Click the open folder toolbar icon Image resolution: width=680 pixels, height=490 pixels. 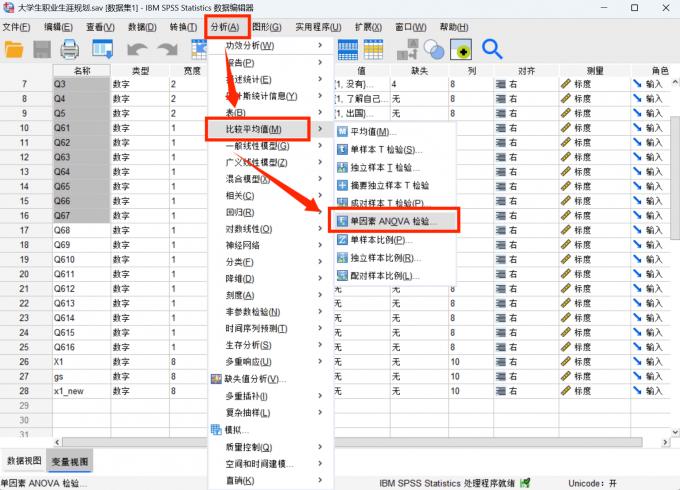pyautogui.click(x=14, y=49)
